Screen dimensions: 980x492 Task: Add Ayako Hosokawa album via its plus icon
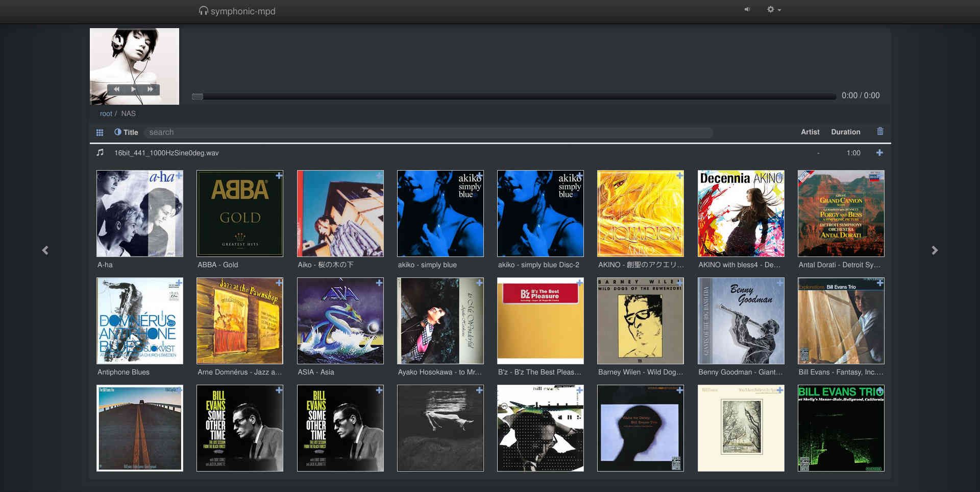479,283
